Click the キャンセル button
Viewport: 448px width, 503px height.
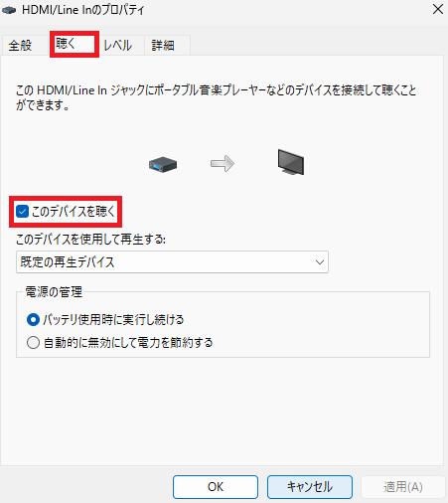[x=310, y=487]
